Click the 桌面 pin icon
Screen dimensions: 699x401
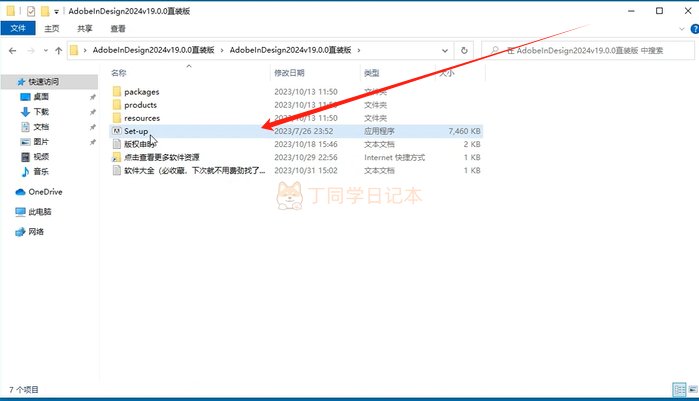click(93, 97)
